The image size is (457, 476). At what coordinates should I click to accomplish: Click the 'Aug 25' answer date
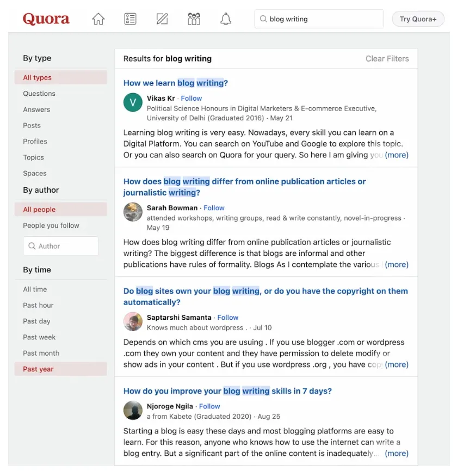(x=269, y=417)
